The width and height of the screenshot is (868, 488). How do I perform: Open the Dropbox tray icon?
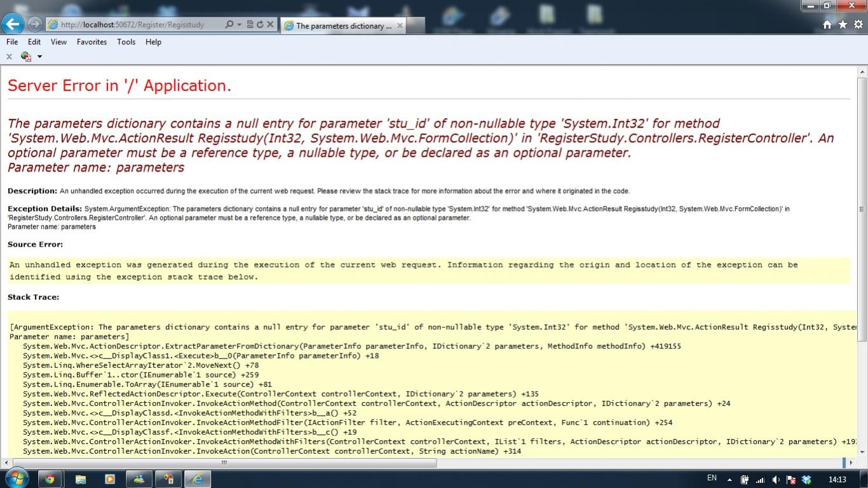pyautogui.click(x=807, y=480)
